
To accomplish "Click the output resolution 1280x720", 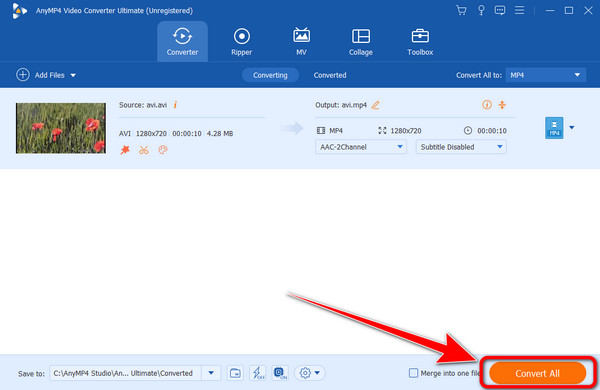I will (406, 131).
